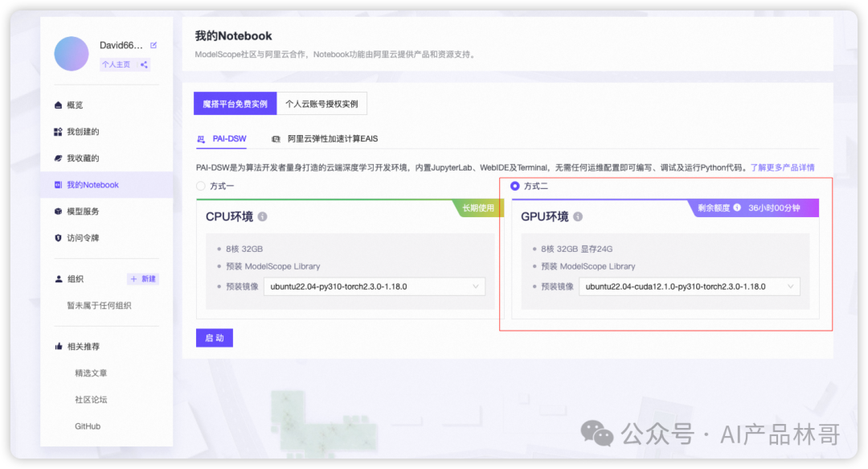Switch to 个人云账号授权实例 tab
The width and height of the screenshot is (868, 469).
click(321, 104)
